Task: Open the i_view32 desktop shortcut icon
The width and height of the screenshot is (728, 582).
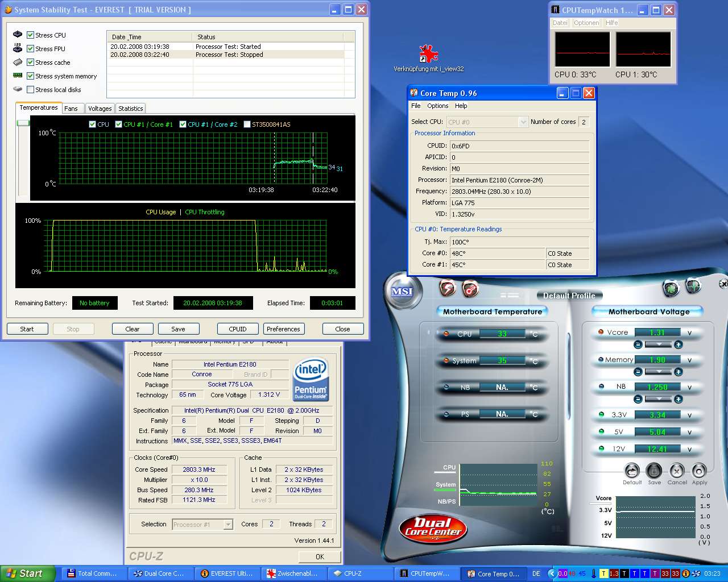Action: (428, 54)
